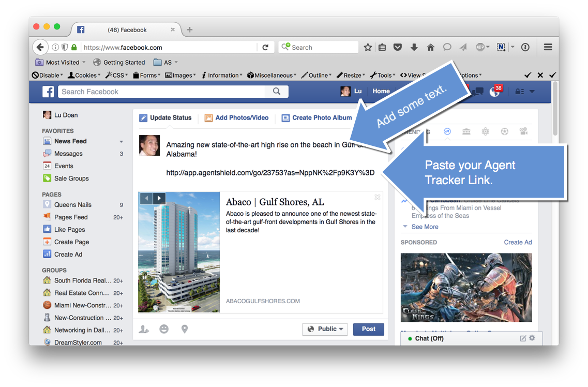Open the privacy shortcuts lock icon
Image resolution: width=588 pixels, height=387 pixels.
tap(519, 92)
